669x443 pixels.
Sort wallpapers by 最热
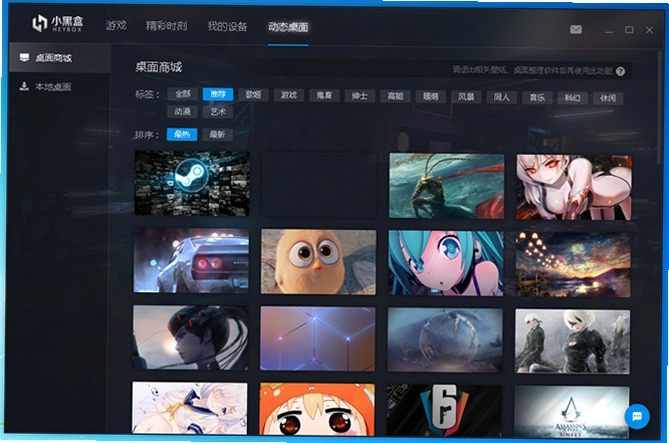[182, 134]
